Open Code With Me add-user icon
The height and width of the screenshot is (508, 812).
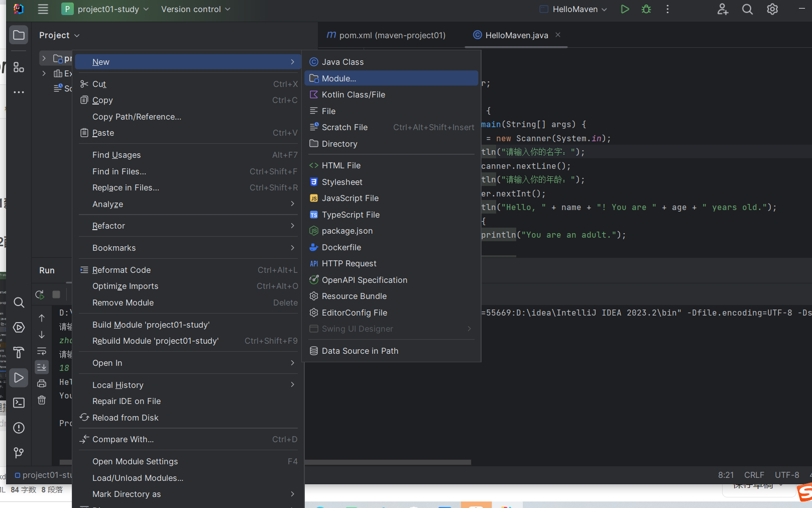[x=723, y=9]
